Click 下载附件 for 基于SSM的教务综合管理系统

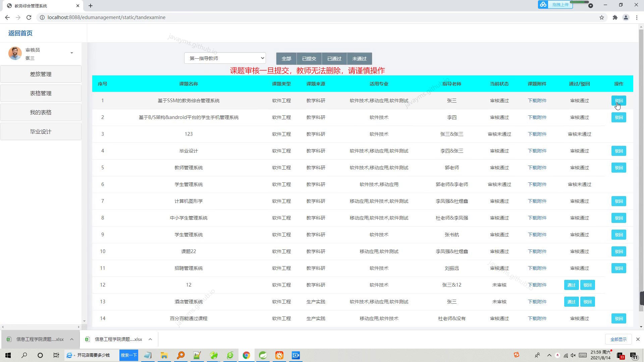click(x=537, y=100)
